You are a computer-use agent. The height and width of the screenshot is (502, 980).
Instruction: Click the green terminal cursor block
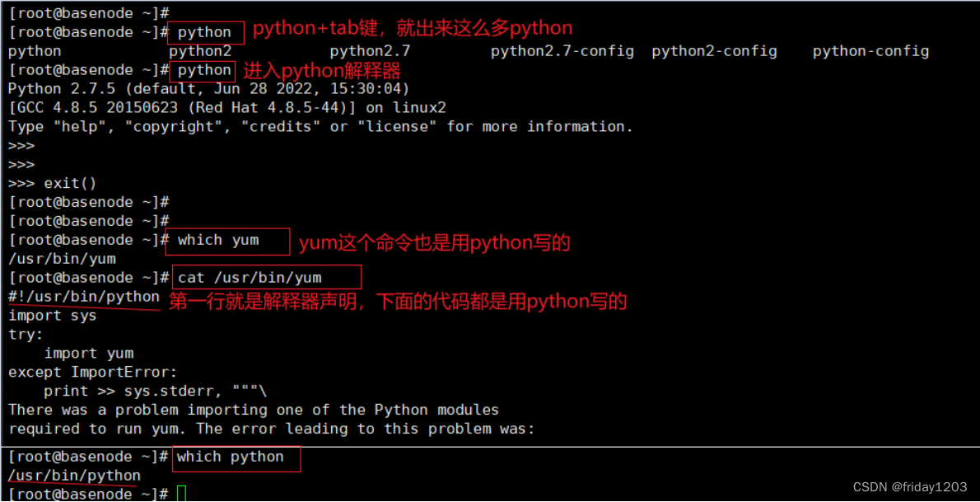(181, 493)
